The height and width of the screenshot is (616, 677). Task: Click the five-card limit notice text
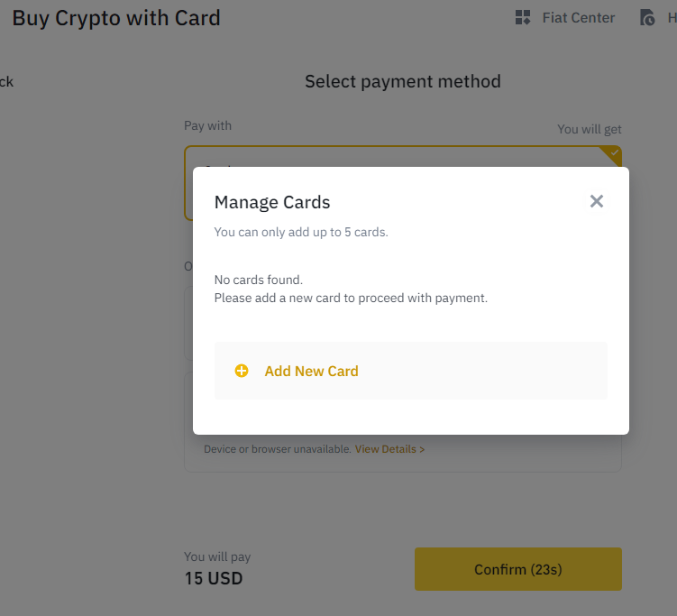300,232
